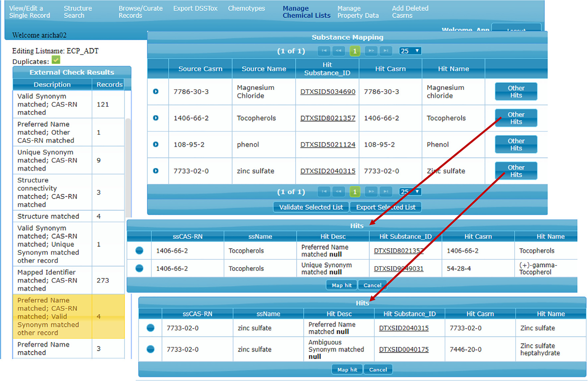Open DTXSID0040175 link in Hits panel
588x381 pixels.
(404, 349)
